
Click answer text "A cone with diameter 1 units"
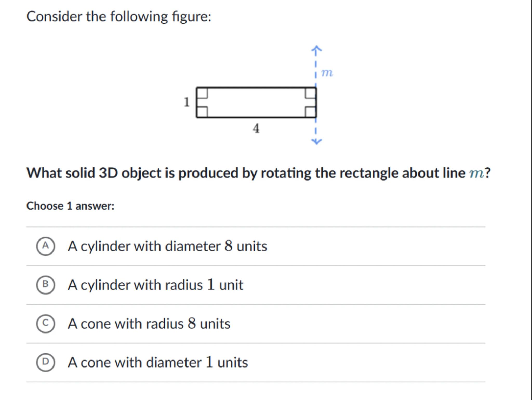point(158,362)
